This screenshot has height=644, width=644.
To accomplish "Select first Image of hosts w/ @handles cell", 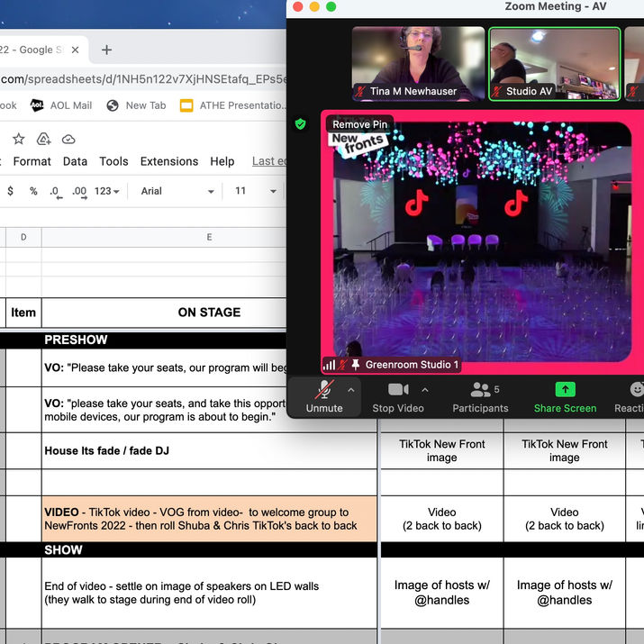I will tap(442, 593).
